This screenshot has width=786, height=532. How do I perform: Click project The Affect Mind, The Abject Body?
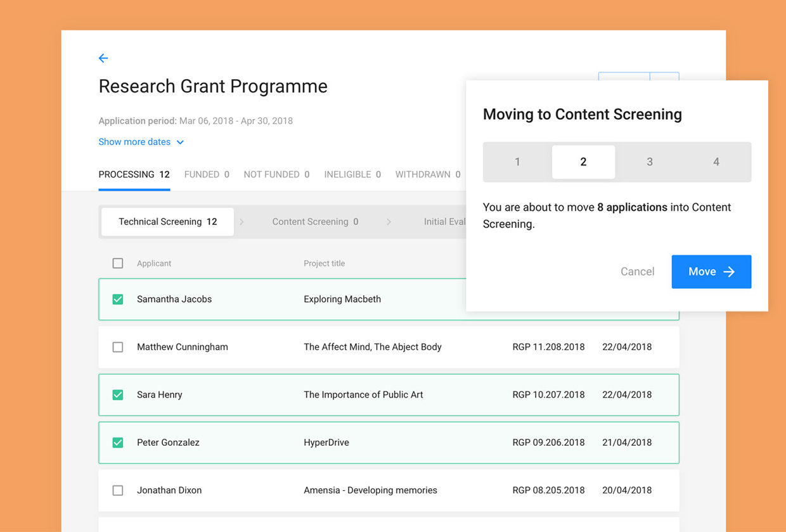pyautogui.click(x=373, y=347)
